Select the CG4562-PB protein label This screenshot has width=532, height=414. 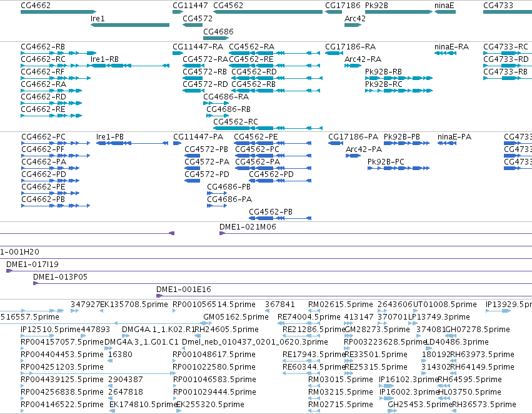pyautogui.click(x=271, y=212)
